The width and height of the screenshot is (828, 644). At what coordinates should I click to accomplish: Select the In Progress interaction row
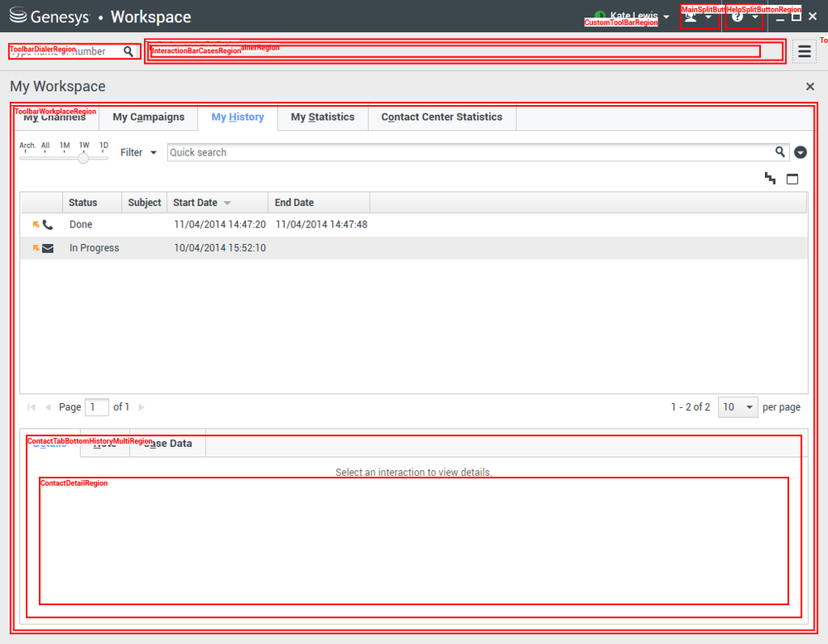click(414, 248)
